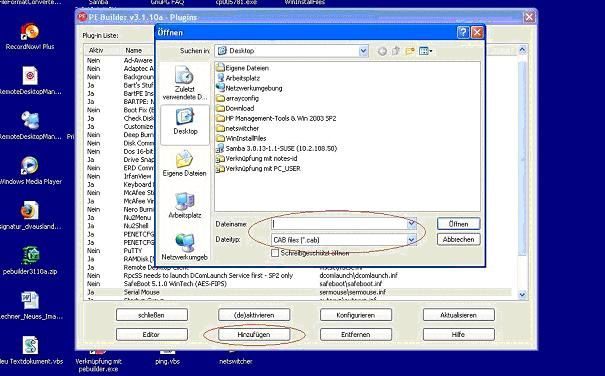This screenshot has width=605, height=376.
Task: Select Eigene Dateien in places bar
Action: pos(184,163)
